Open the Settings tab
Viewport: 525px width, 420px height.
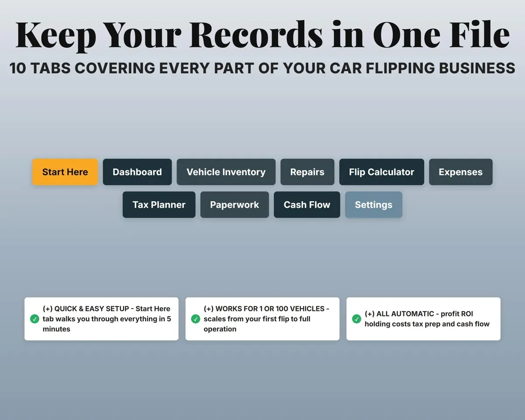pyautogui.click(x=374, y=205)
